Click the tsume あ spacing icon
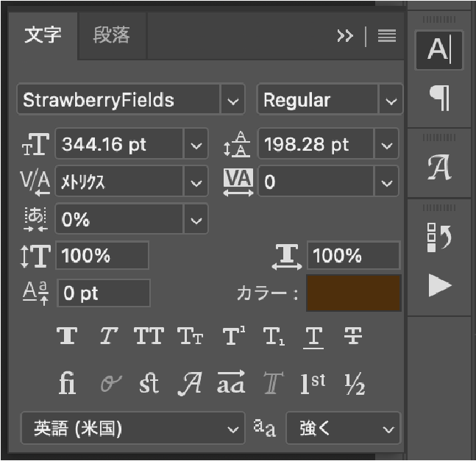The height and width of the screenshot is (461, 476). (x=35, y=219)
